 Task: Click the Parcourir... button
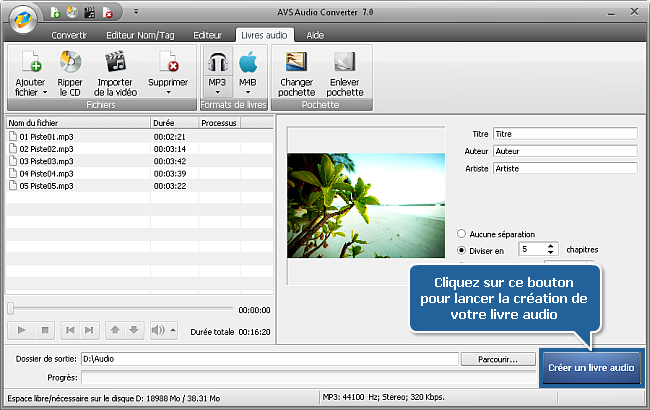coord(497,359)
